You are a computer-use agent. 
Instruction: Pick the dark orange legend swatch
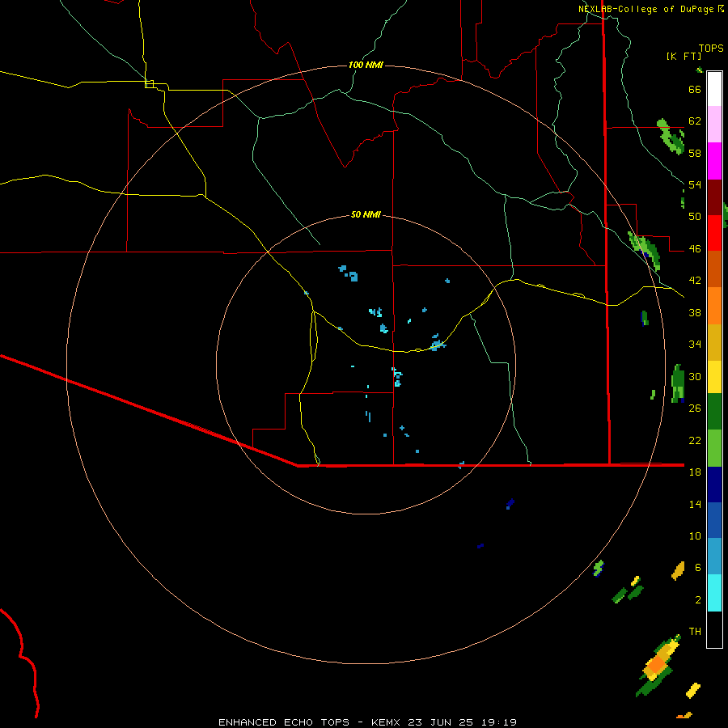click(x=714, y=269)
